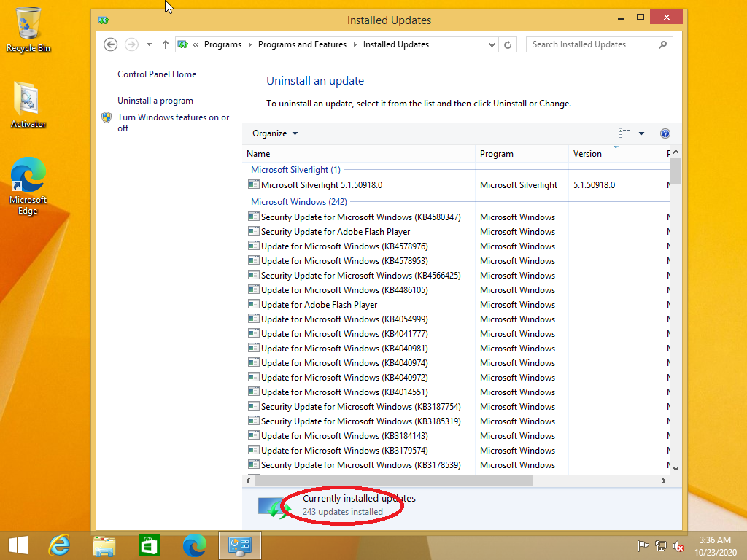Open Control Panel Home link

tap(157, 74)
